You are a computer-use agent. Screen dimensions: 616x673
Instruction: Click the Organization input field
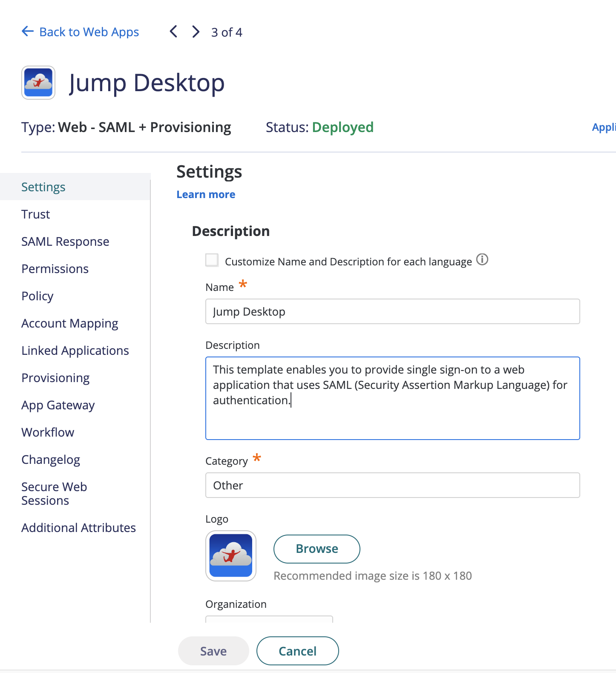[269, 619]
